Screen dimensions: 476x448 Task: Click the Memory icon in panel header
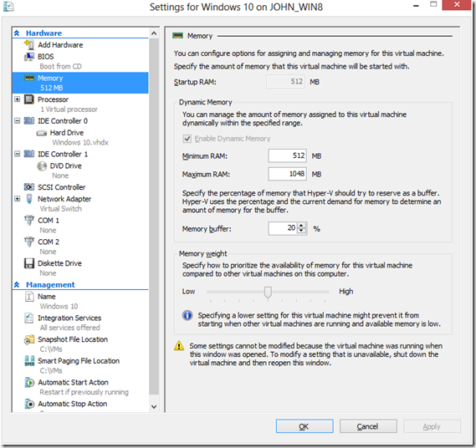click(x=177, y=36)
